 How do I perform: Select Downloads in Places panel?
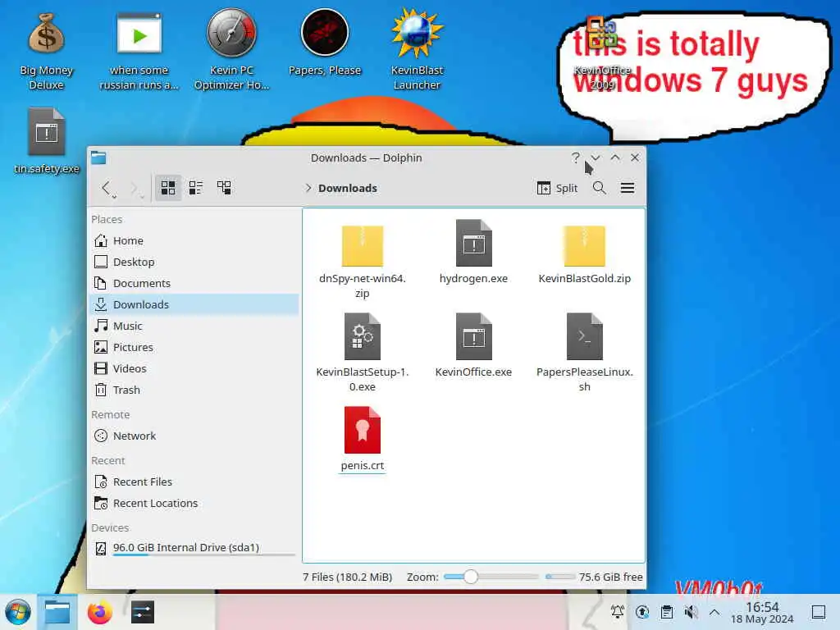[x=194, y=304]
